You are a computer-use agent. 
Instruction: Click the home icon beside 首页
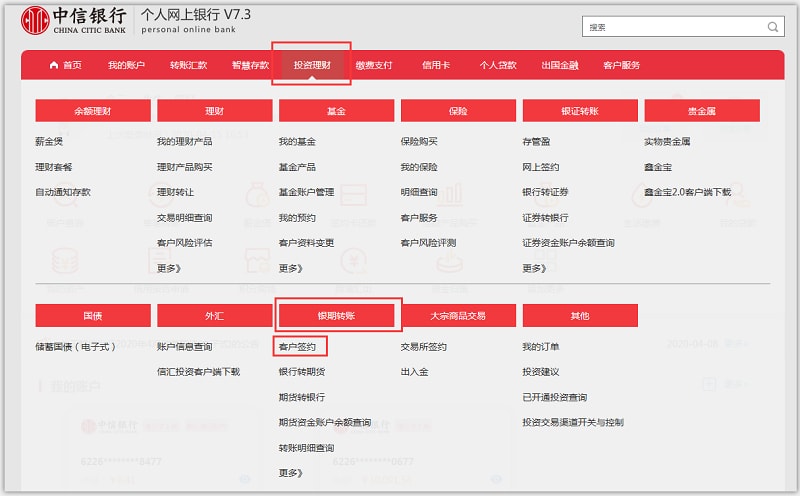click(54, 65)
